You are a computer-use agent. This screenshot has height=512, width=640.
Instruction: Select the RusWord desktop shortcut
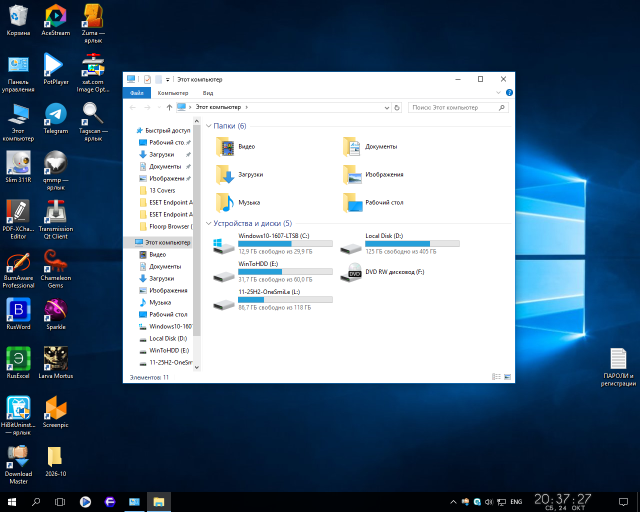[18, 314]
